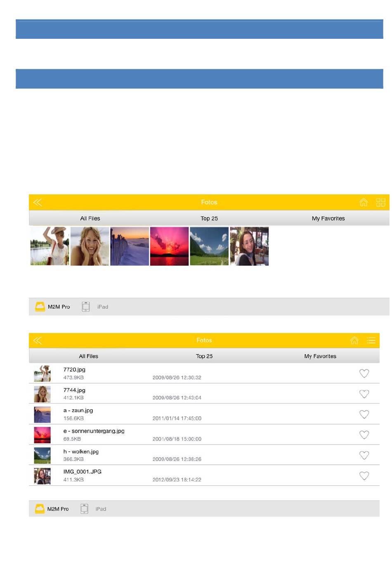Screen dimensions: 392x586
Task: Switch layout using list lines icon
Action: 371,340
